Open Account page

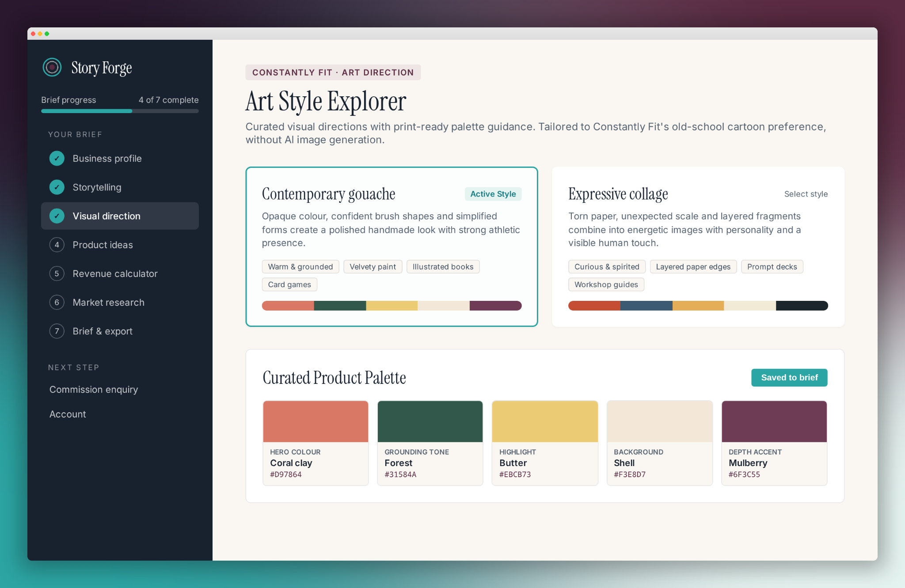(x=68, y=414)
